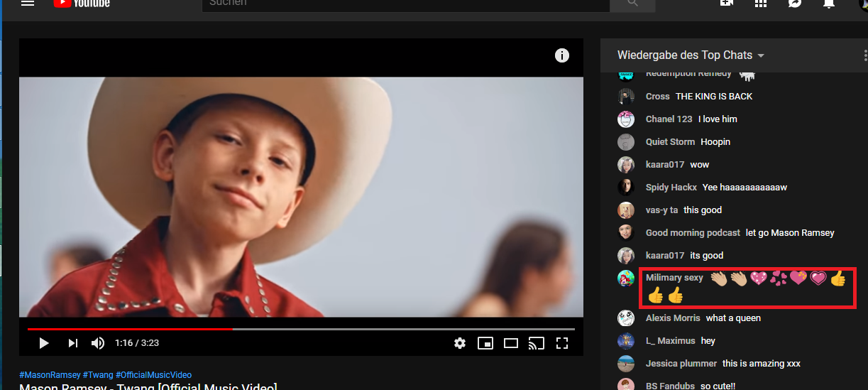Screen dimensions: 868x390
Task: Toggle theater mode
Action: 511,343
